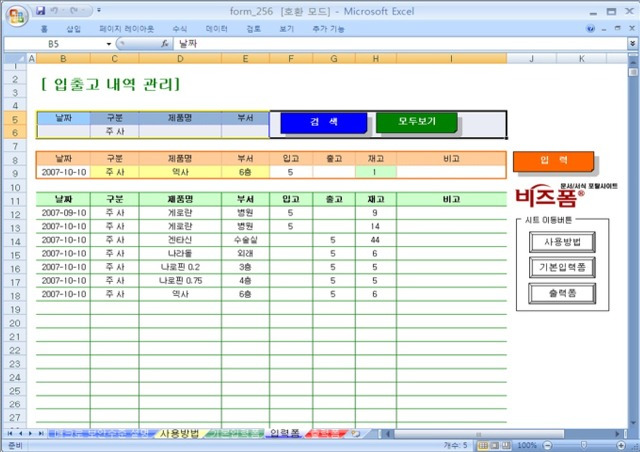
Task: Open the 삽입 ribbon tab
Action: coord(73,29)
